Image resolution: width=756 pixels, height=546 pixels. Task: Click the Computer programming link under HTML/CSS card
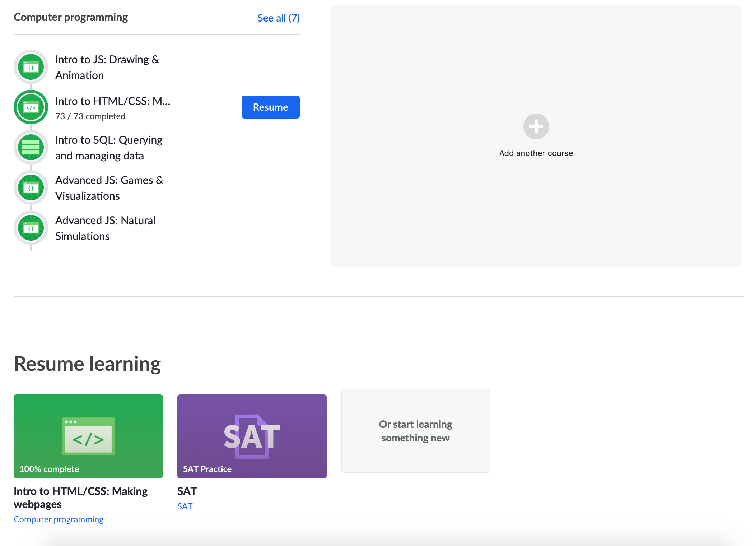point(59,519)
